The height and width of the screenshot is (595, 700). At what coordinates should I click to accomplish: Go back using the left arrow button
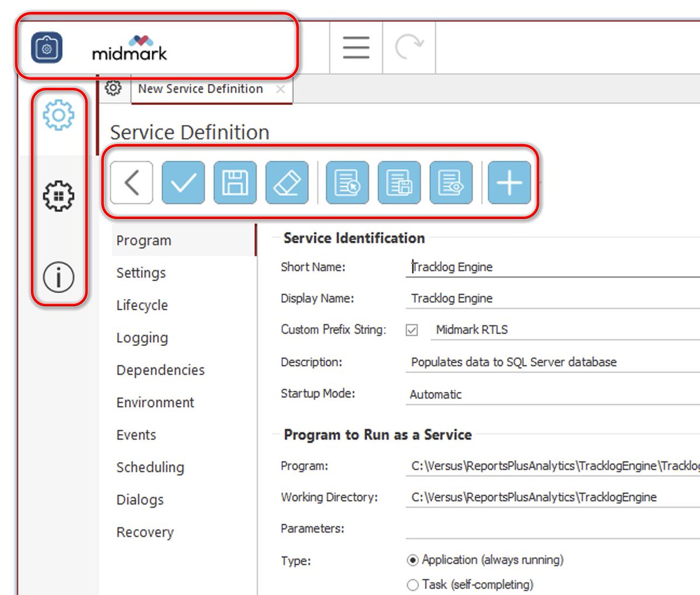(131, 183)
